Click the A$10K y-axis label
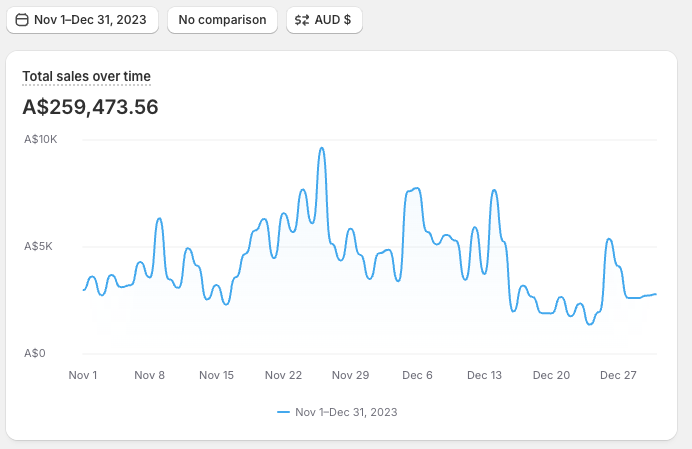Image resolution: width=692 pixels, height=449 pixels. click(41, 139)
